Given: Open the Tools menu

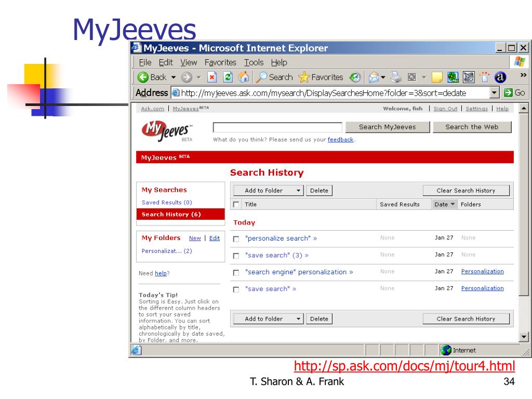Looking at the screenshot, I should pyautogui.click(x=254, y=62).
